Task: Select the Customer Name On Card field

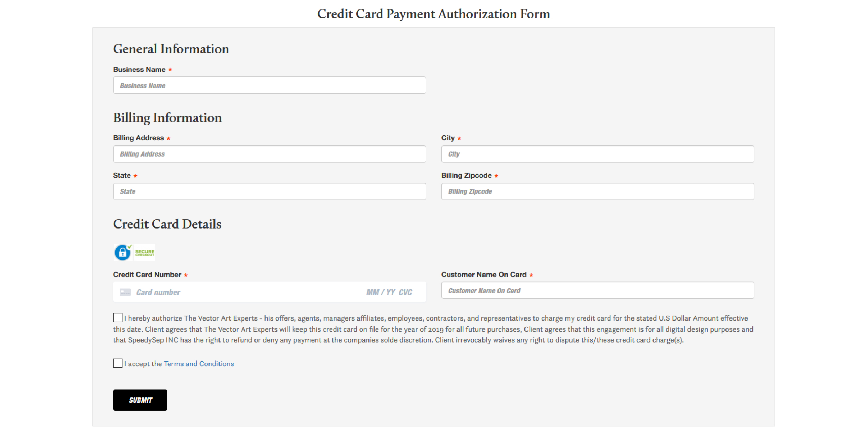Action: point(597,290)
